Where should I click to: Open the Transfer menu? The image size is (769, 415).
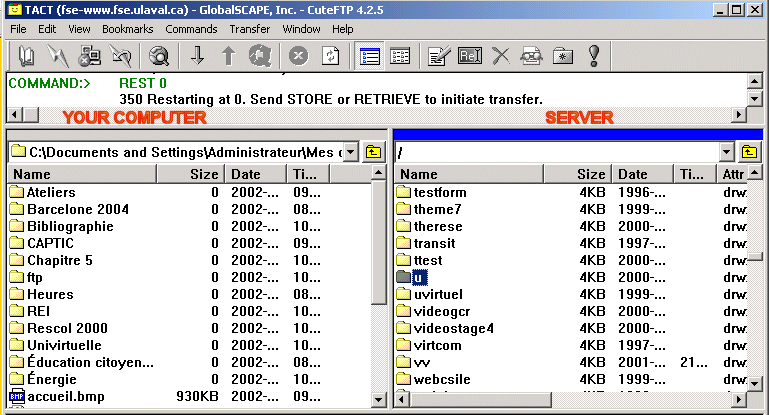point(250,29)
